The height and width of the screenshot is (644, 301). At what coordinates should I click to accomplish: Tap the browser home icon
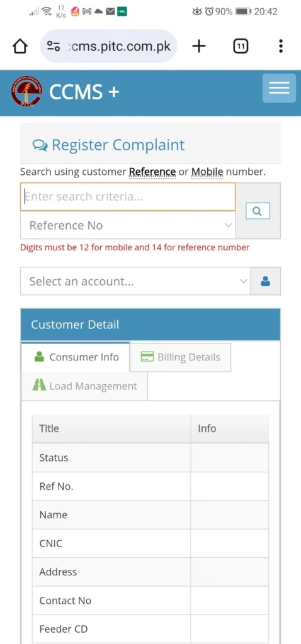[20, 47]
